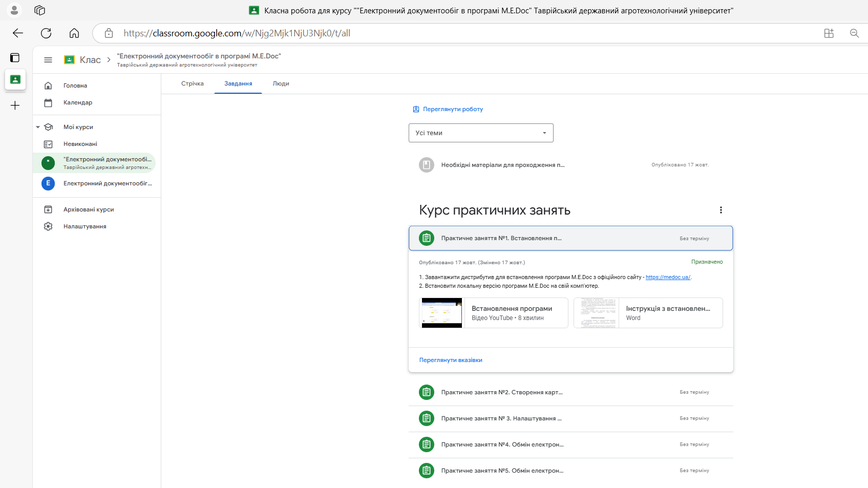Click the Google Classroom logo icon

click(69, 60)
